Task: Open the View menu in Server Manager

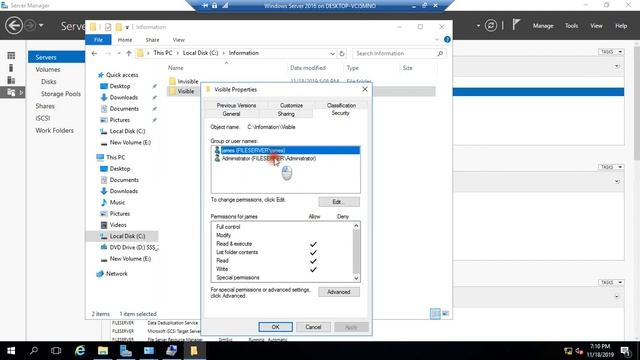Action: point(596,26)
